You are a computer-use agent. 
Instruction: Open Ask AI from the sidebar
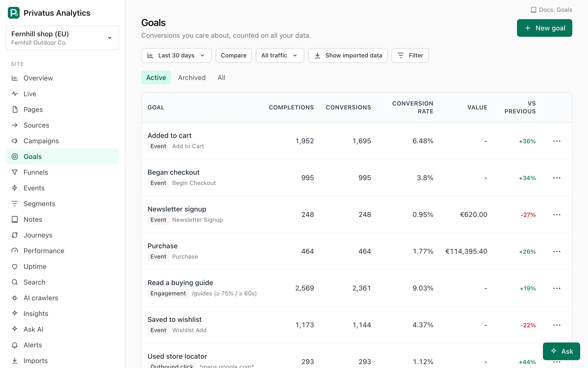62,329
